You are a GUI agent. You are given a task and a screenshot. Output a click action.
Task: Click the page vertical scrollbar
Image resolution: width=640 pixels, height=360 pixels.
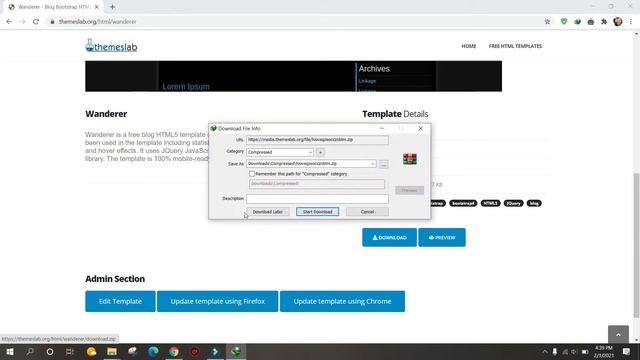point(636,245)
